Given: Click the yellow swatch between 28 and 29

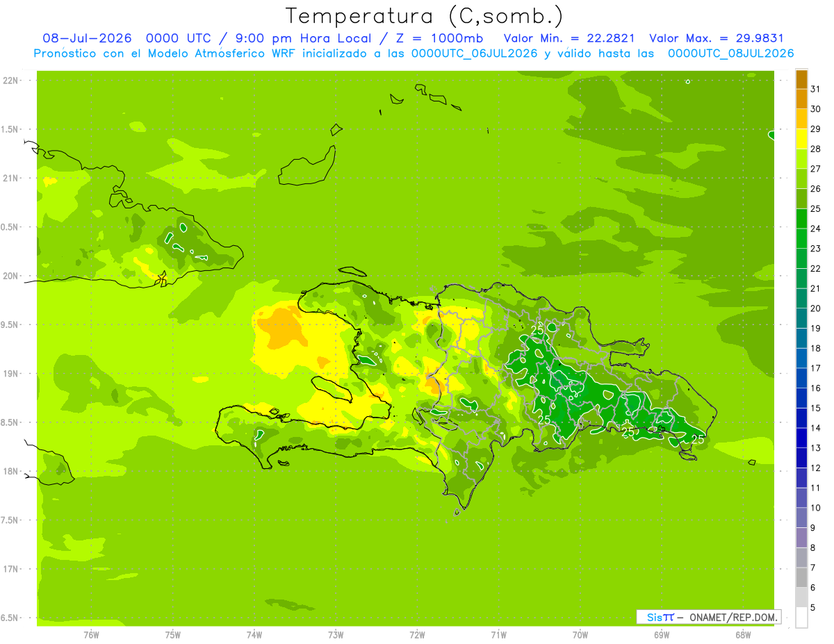Looking at the screenshot, I should tap(801, 139).
